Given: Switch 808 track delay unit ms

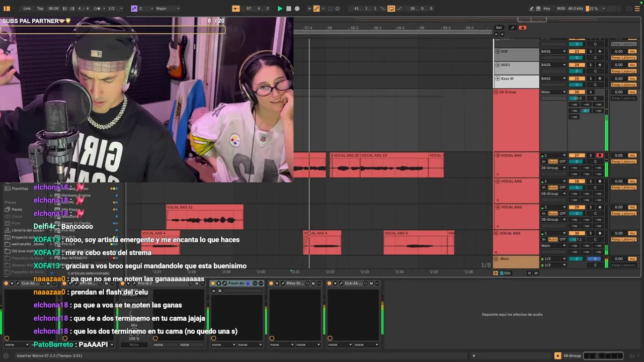Looking at the screenshot, I should pos(632,51).
